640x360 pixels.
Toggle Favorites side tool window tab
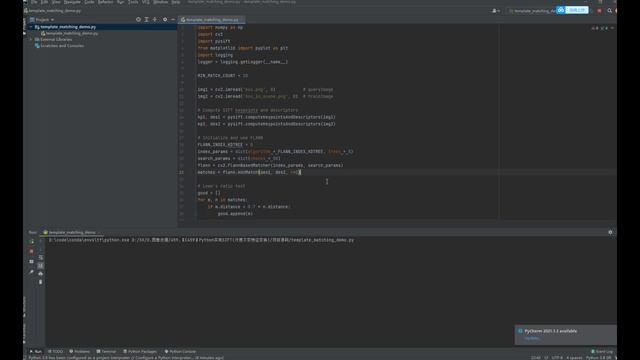pos(24,333)
